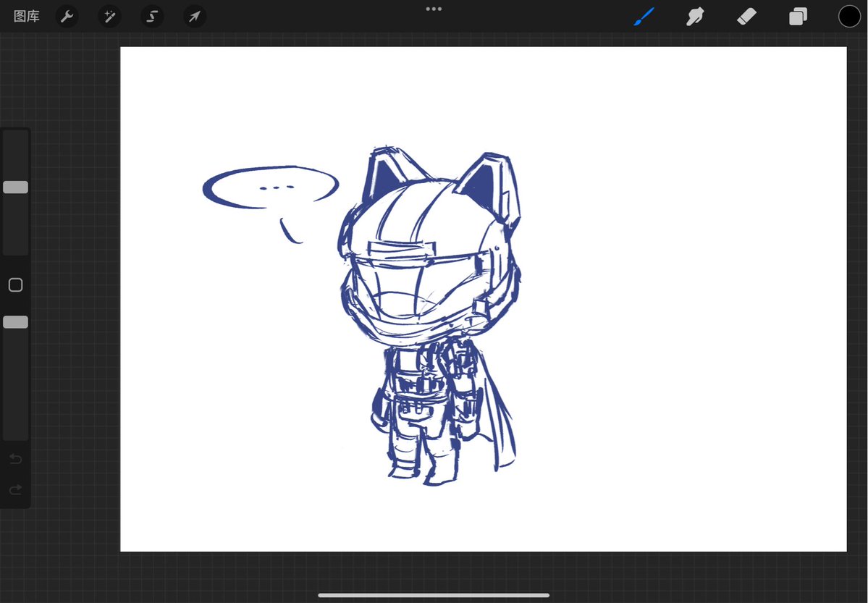Viewport: 868px width, 603px height.
Task: Open the Adjustments magic wand menu
Action: 109,17
